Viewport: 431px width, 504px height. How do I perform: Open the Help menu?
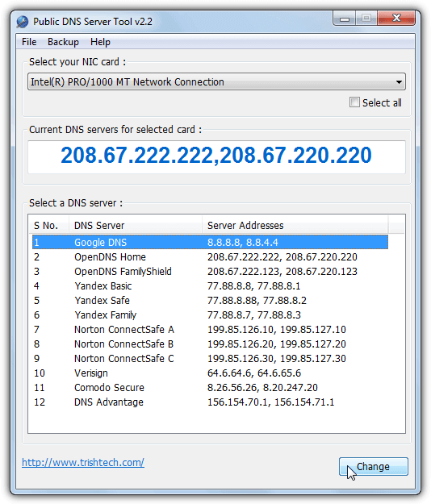[100, 42]
